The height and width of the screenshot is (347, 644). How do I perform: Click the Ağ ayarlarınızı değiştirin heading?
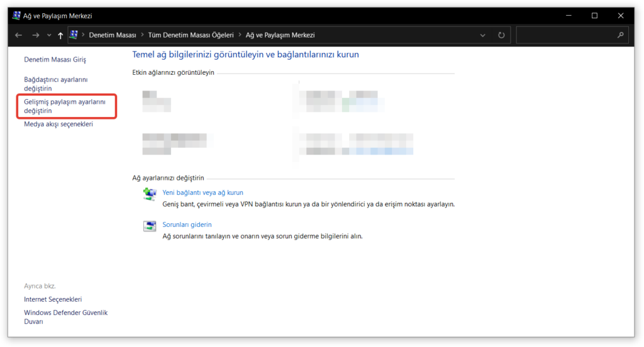[x=168, y=179]
